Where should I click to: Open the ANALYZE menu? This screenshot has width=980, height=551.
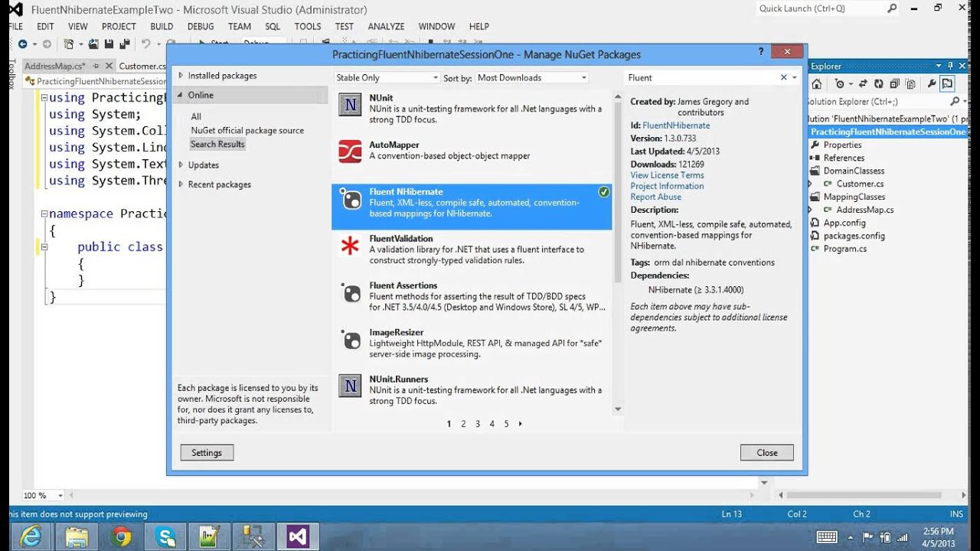pos(386,26)
